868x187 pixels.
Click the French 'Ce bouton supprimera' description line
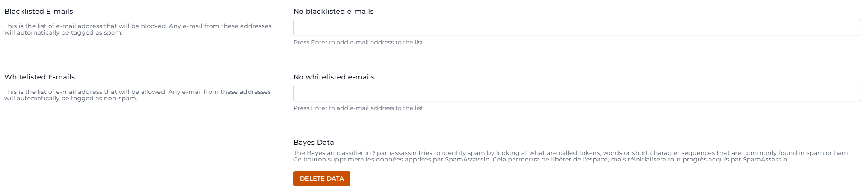[x=541, y=160]
